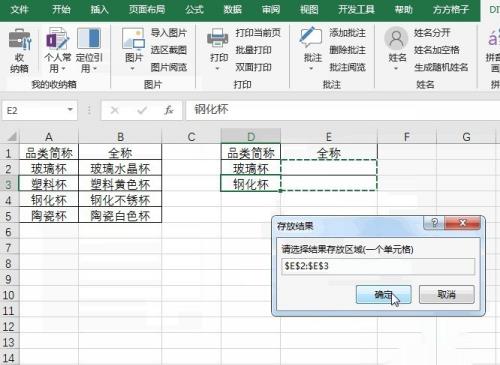Viewport: 500px width, 365px height.
Task: Select cell containing 钢化不锈杯
Action: [x=120, y=200]
